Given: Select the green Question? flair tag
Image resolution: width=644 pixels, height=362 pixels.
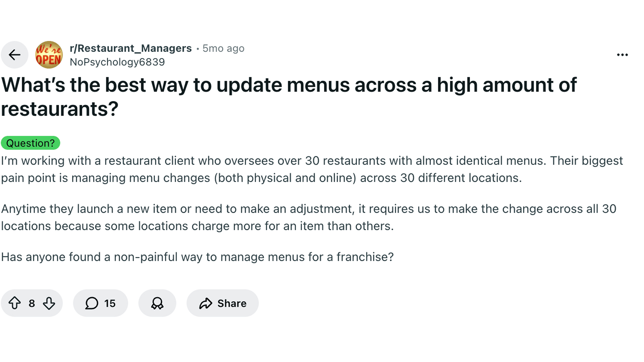Looking at the screenshot, I should pyautogui.click(x=31, y=143).
